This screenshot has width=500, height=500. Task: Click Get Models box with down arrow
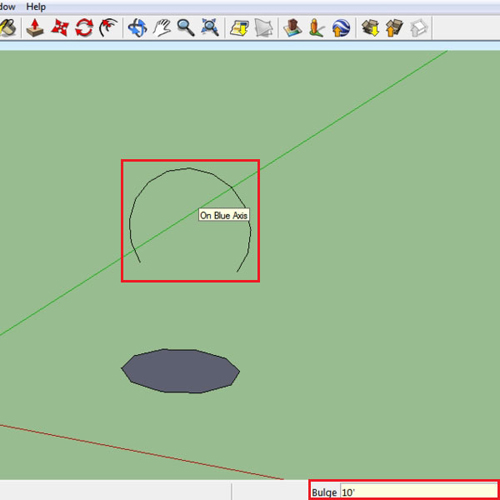(x=370, y=27)
